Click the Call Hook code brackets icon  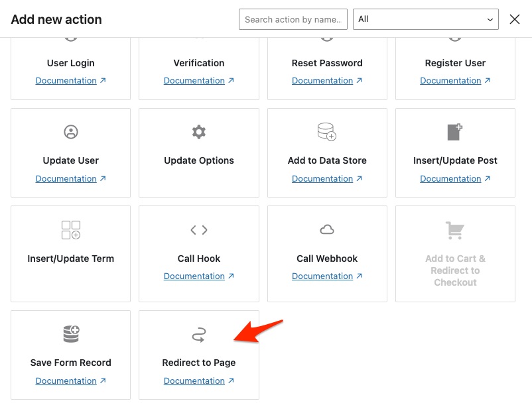pos(199,230)
